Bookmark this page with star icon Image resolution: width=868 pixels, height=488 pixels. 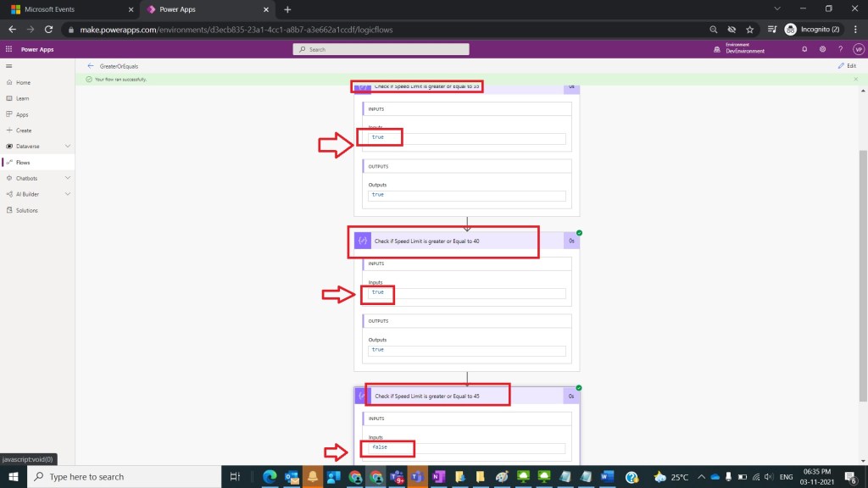[750, 29]
